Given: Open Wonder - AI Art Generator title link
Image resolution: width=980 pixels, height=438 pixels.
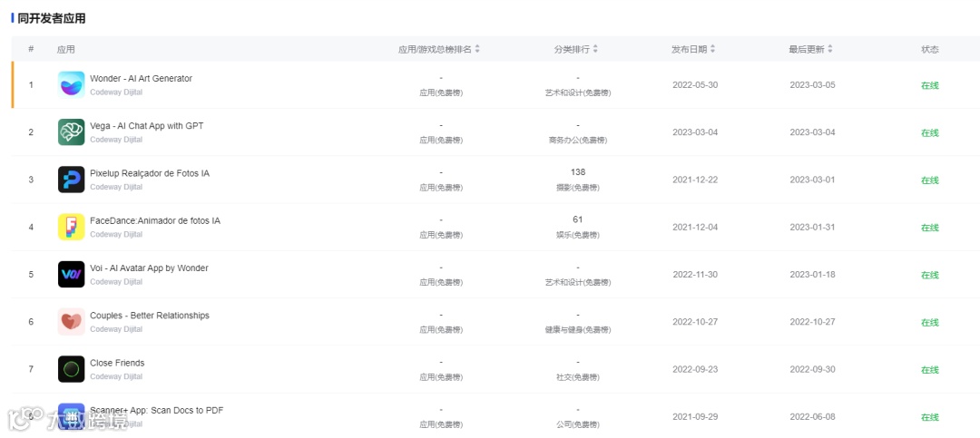Looking at the screenshot, I should click(x=142, y=79).
